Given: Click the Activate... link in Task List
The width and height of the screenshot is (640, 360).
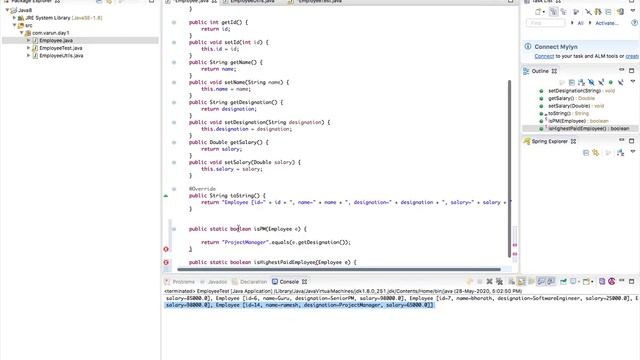Looking at the screenshot, I should click(607, 23).
